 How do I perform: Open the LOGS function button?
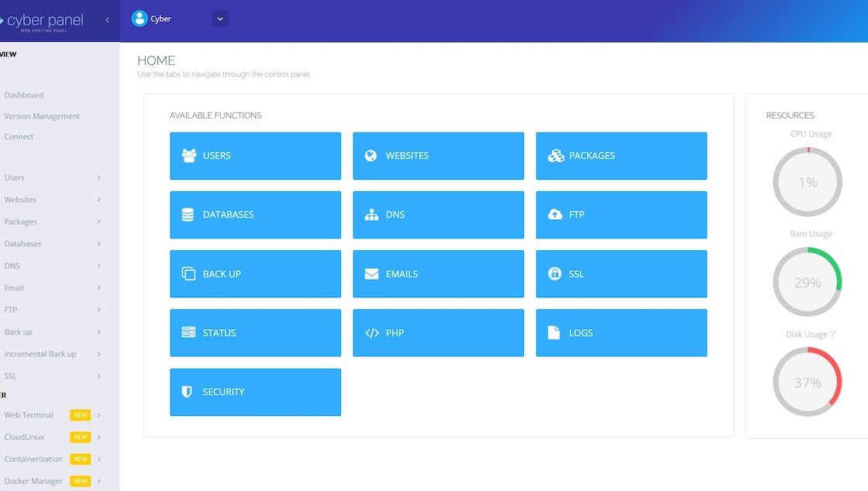tap(621, 333)
